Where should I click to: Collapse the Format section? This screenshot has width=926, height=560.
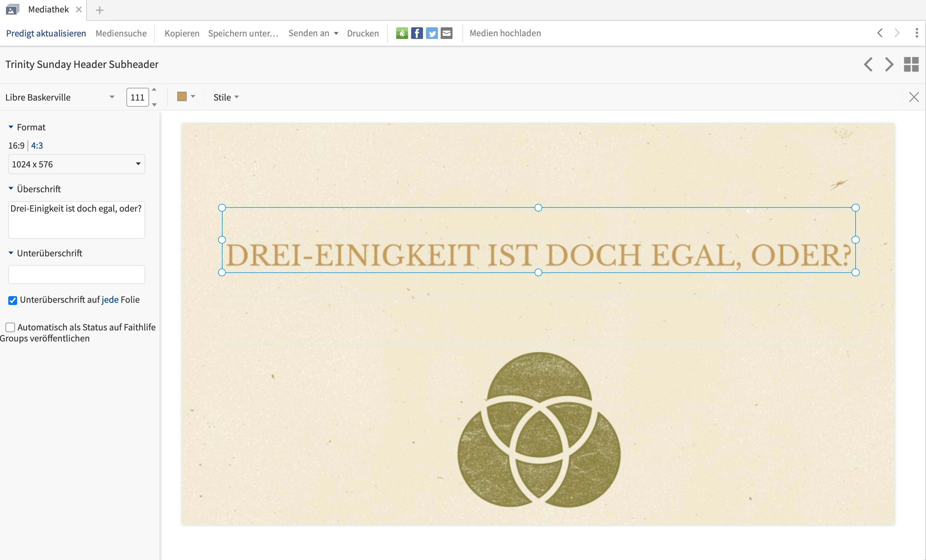tap(11, 127)
